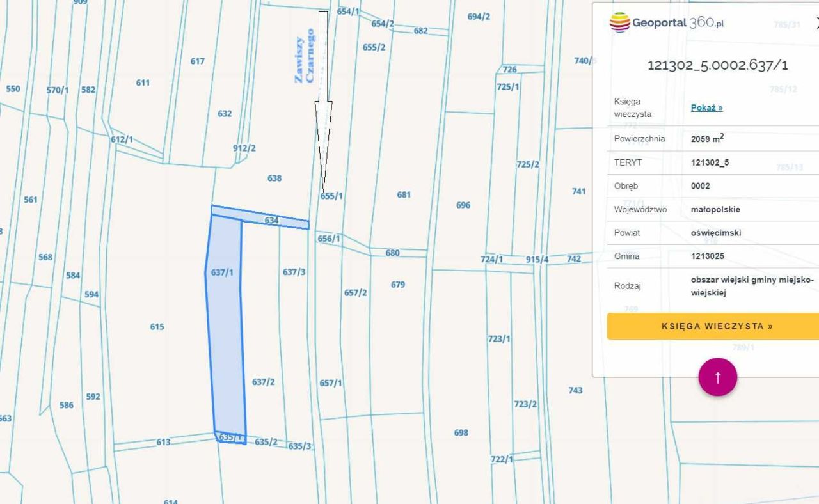Close the parcel info panel

tap(817, 23)
